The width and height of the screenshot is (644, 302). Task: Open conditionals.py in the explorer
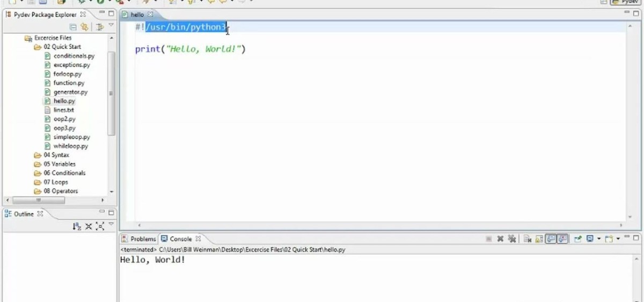[74, 56]
